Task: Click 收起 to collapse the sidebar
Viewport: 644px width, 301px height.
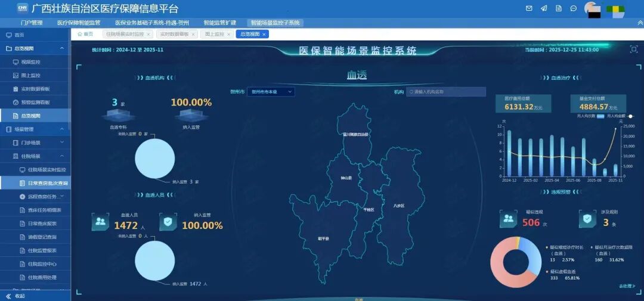Action: tap(20, 296)
